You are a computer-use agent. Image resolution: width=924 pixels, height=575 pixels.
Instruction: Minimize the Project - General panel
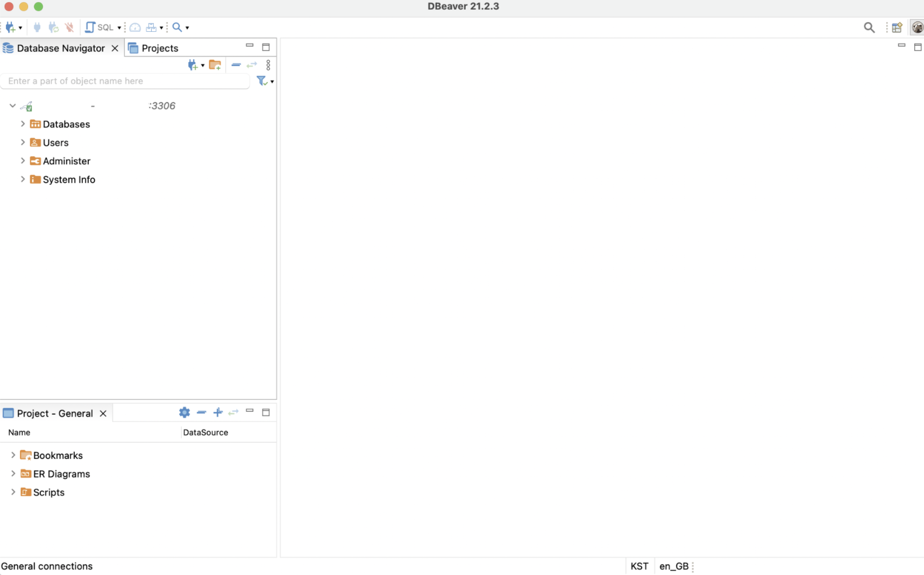(250, 411)
